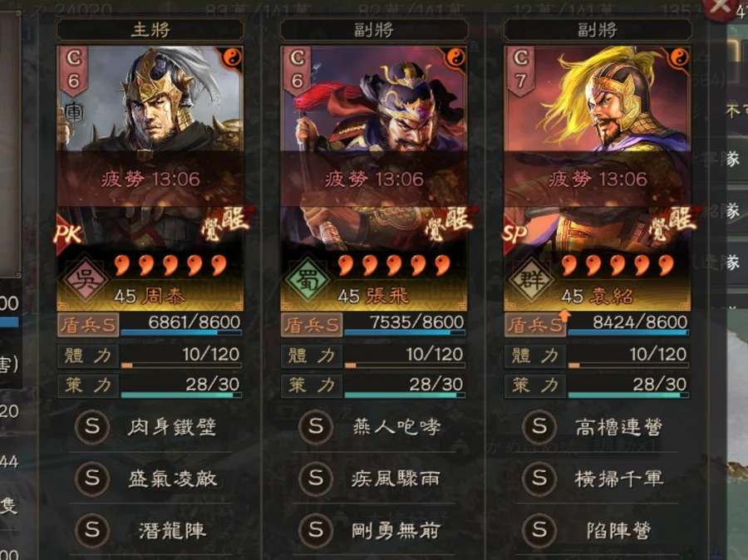Click the 吳 faction badge on 周泰's card

[86, 279]
